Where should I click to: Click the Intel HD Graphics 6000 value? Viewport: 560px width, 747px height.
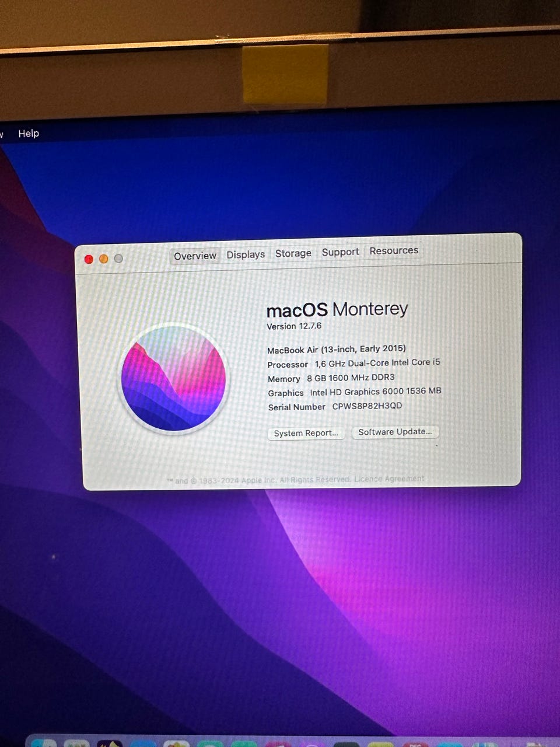tap(376, 392)
